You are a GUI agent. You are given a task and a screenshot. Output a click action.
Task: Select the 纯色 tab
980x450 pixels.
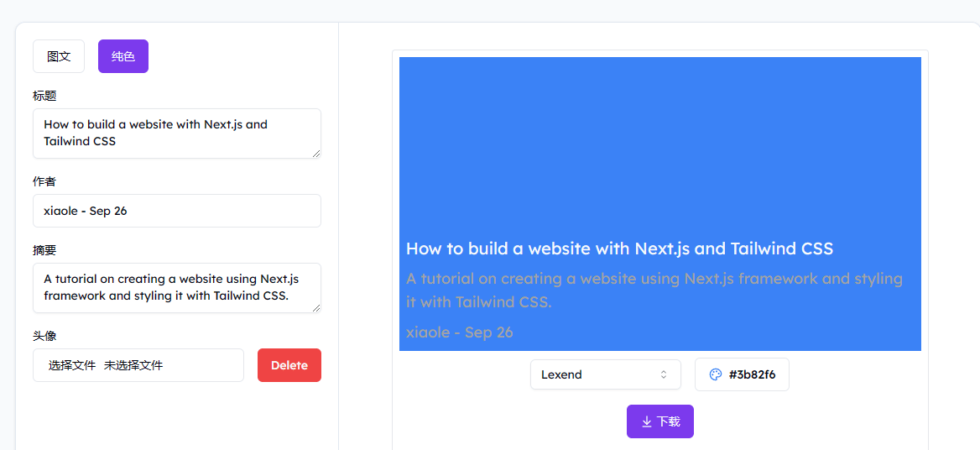123,56
